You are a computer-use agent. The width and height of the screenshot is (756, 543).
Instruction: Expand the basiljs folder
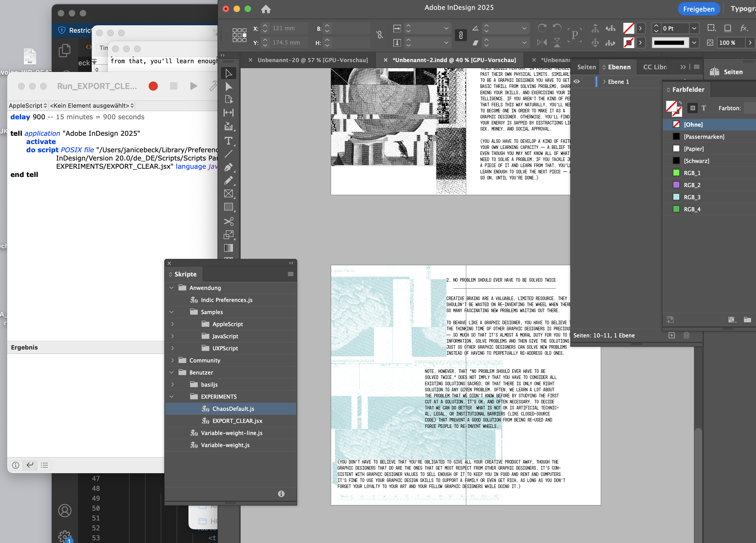[172, 384]
